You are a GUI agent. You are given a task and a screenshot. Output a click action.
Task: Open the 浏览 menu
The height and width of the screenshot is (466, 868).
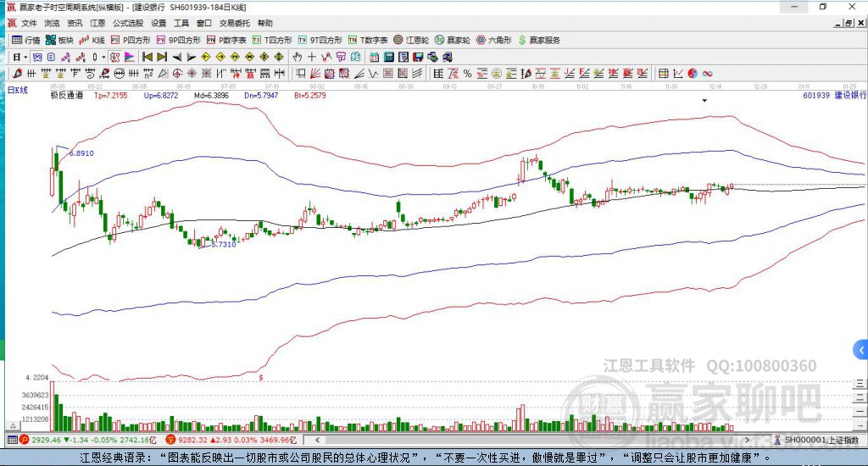point(52,23)
